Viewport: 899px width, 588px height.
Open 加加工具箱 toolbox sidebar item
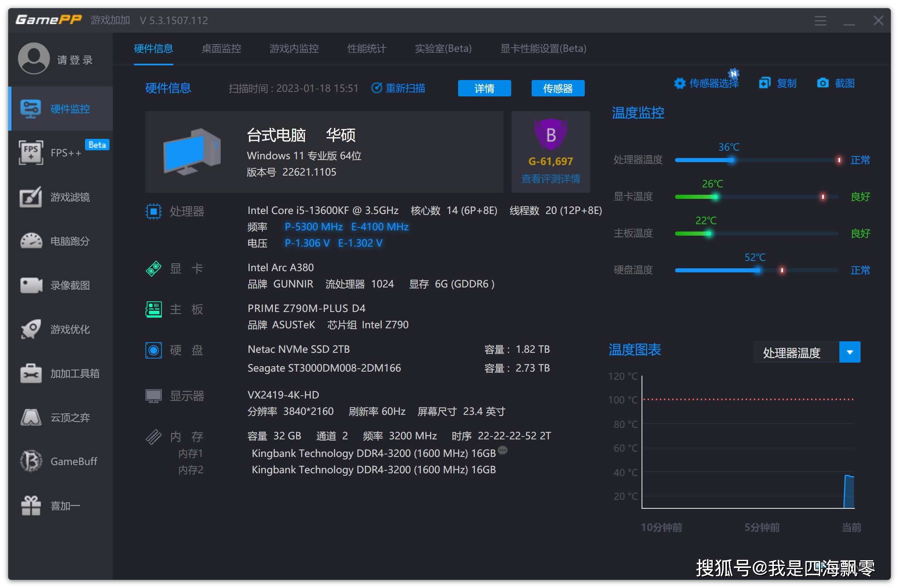[60, 374]
